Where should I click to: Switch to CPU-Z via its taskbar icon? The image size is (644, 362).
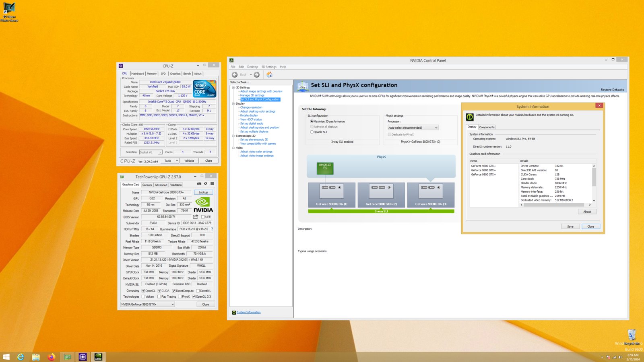tap(83, 357)
